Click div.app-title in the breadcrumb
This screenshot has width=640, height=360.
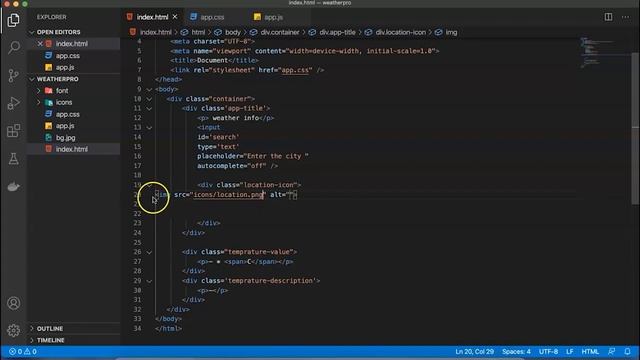tap(337, 32)
